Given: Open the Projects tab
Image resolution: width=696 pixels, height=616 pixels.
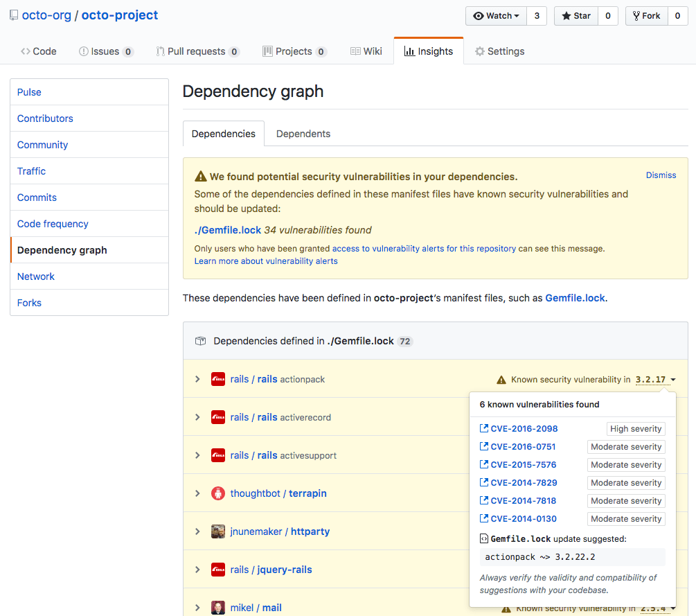Looking at the screenshot, I should 295,51.
